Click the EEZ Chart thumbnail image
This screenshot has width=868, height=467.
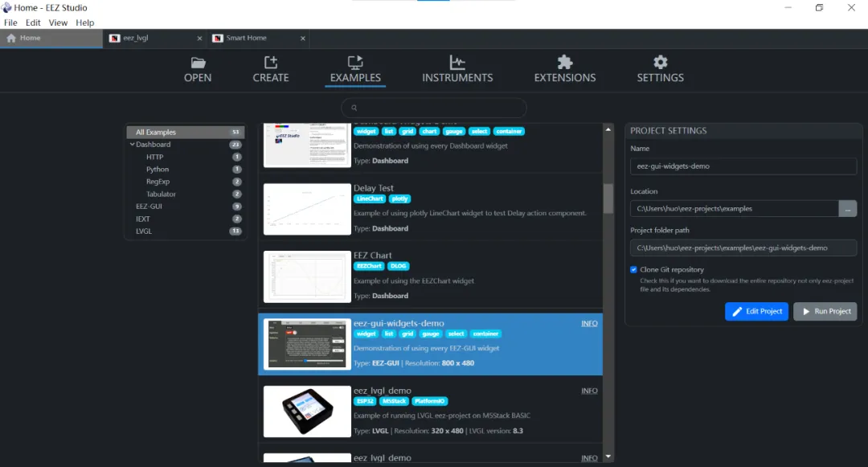(307, 277)
